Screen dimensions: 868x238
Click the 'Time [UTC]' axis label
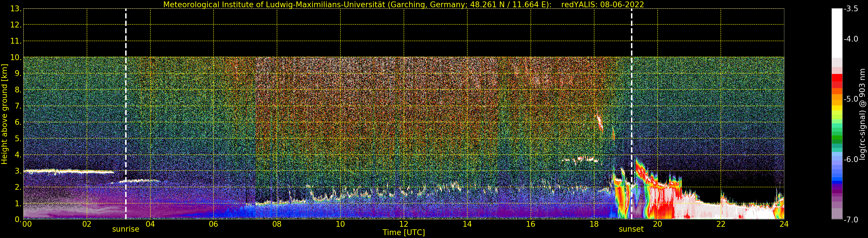404,233
